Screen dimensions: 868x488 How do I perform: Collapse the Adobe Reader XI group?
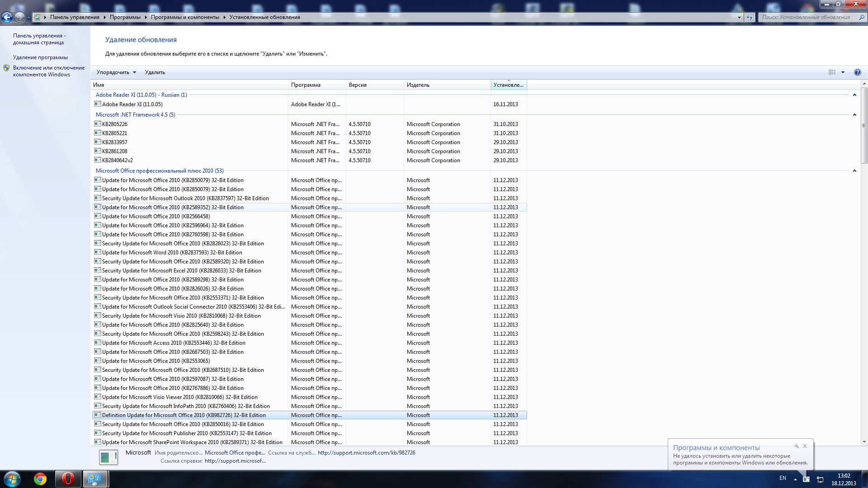[854, 95]
